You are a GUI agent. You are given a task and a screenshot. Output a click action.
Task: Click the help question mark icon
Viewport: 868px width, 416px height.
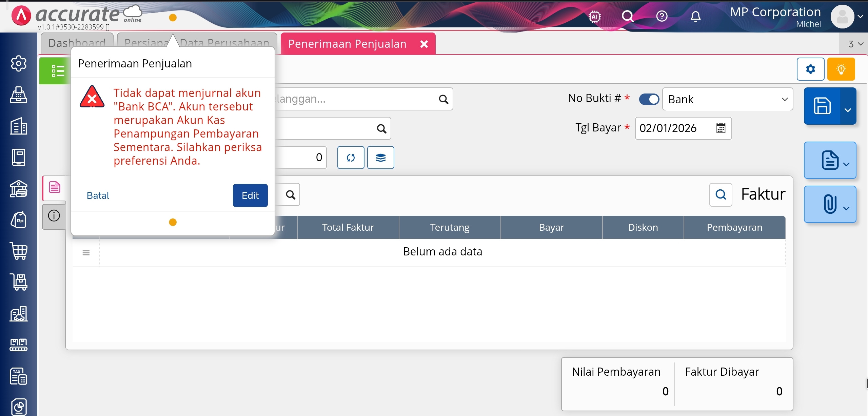pos(662,16)
